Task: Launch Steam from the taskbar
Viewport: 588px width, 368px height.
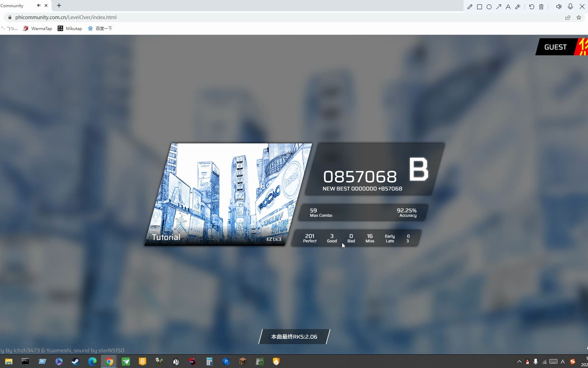Action: [75, 362]
